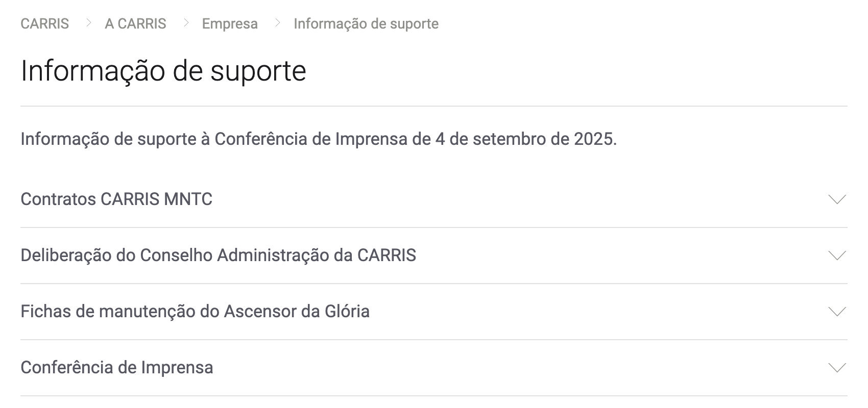Click the press conference description paragraph

[x=319, y=139]
